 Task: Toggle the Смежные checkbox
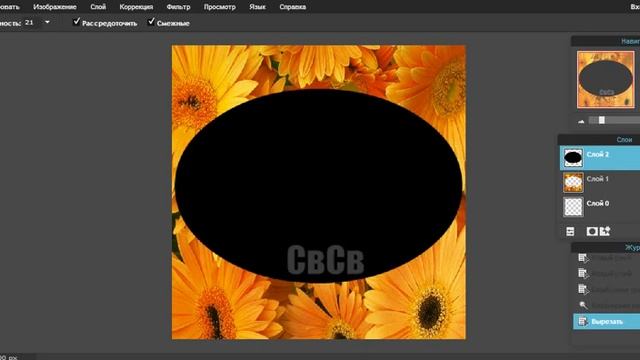pos(151,22)
